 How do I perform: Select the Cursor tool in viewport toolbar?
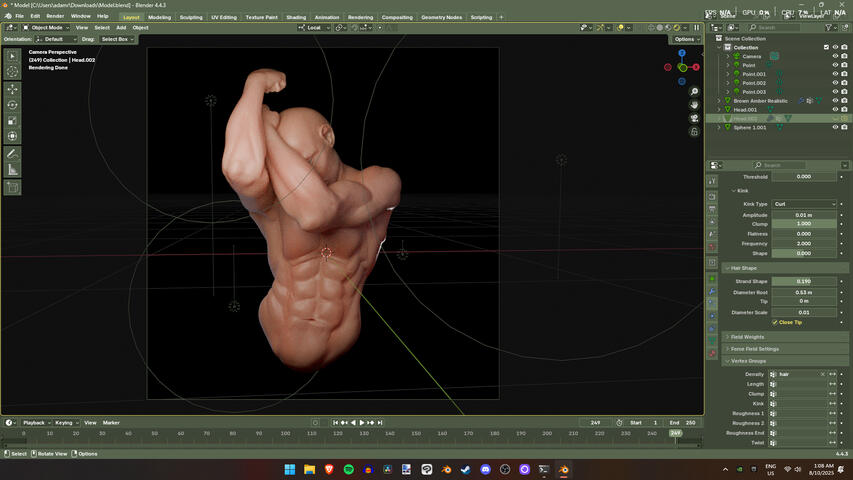(x=12, y=71)
